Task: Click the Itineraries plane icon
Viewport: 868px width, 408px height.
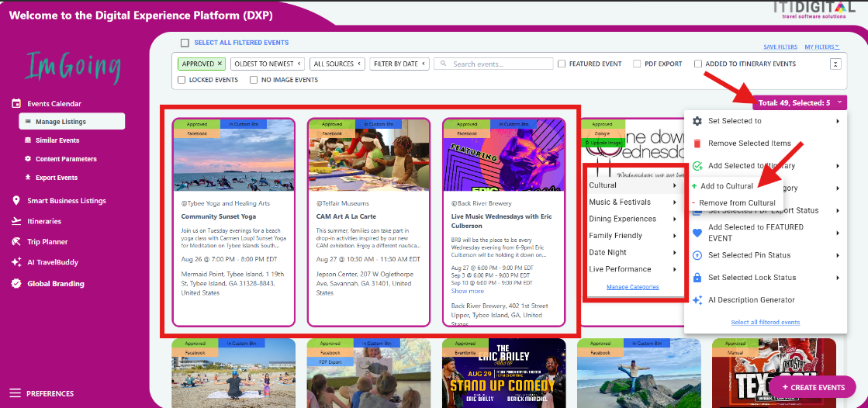Action: (x=16, y=221)
